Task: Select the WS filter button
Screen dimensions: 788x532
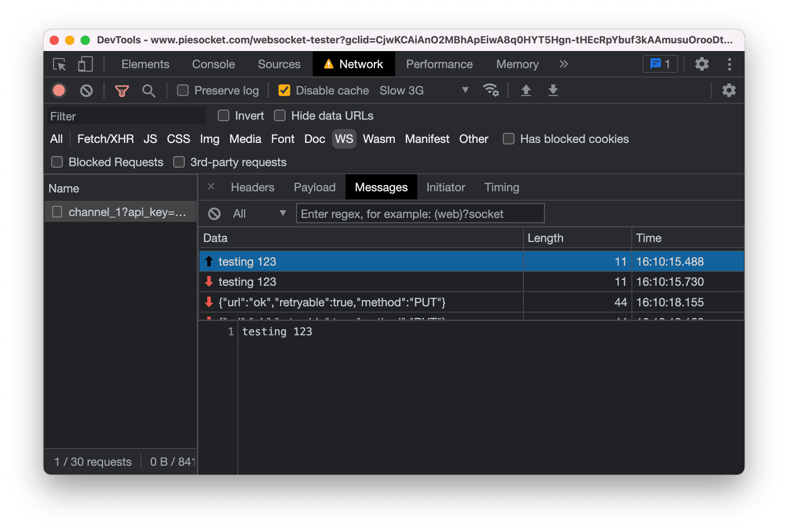Action: point(342,138)
